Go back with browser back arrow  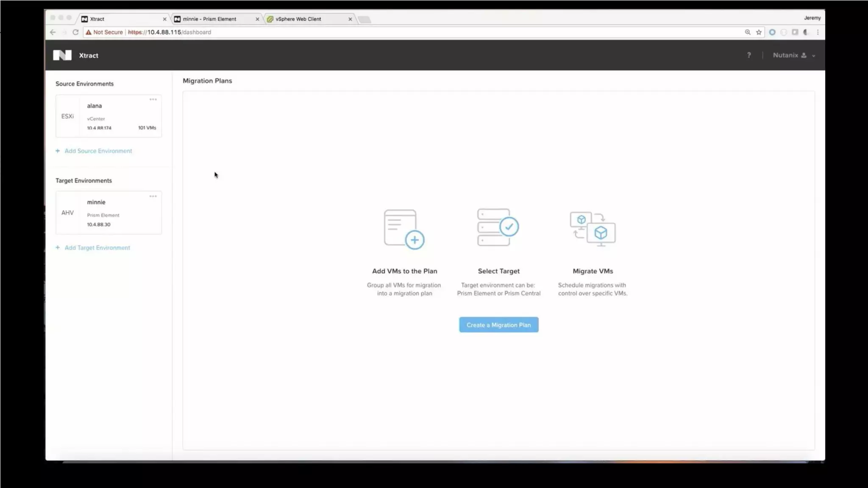point(53,32)
